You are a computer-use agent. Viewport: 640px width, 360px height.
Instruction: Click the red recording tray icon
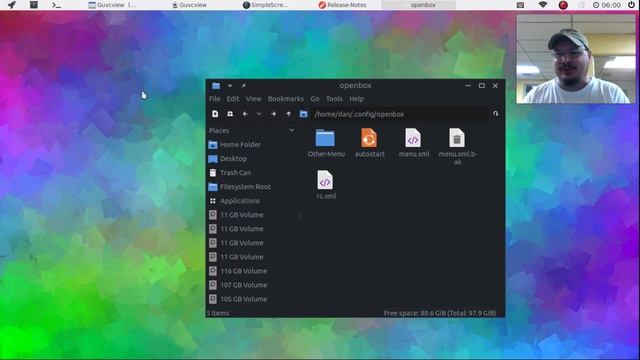click(563, 5)
